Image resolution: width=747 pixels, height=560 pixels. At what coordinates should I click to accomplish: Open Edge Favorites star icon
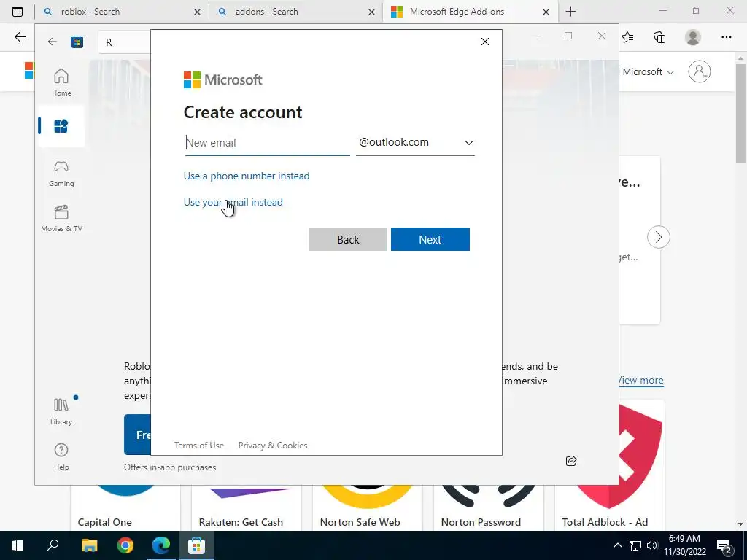coord(627,37)
